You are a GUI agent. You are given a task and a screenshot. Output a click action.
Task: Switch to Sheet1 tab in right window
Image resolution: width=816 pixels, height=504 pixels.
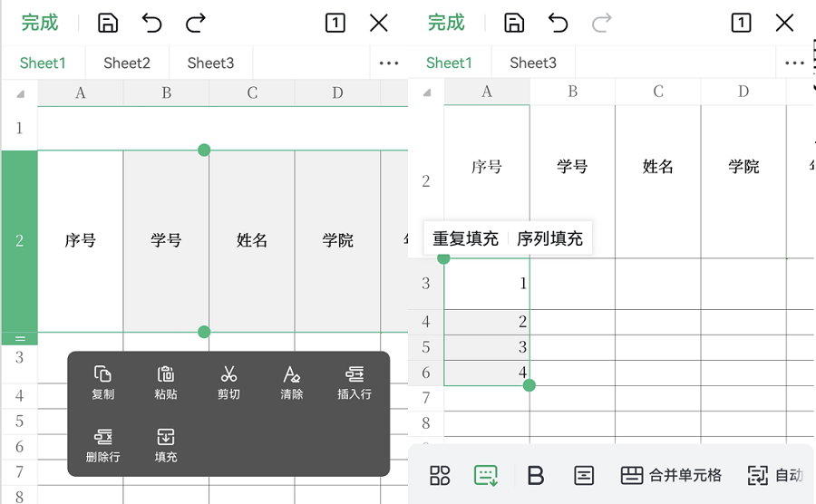click(x=449, y=63)
